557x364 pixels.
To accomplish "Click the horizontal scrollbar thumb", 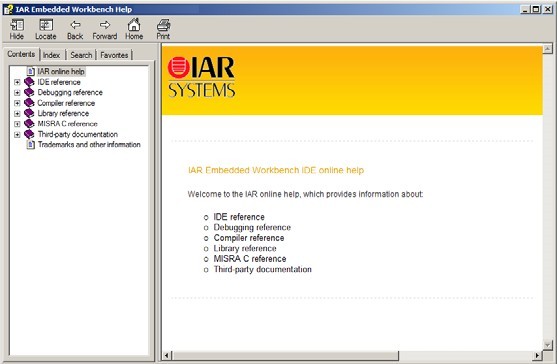I will tap(286, 355).
